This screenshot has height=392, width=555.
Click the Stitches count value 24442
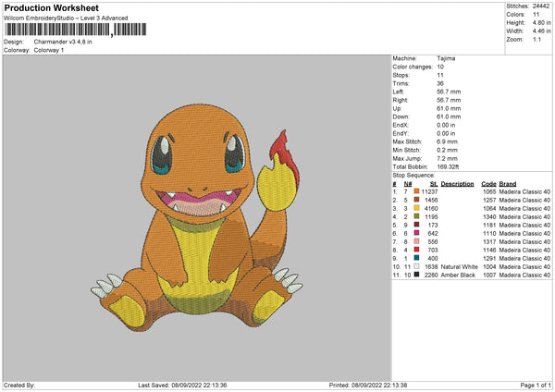pyautogui.click(x=543, y=6)
